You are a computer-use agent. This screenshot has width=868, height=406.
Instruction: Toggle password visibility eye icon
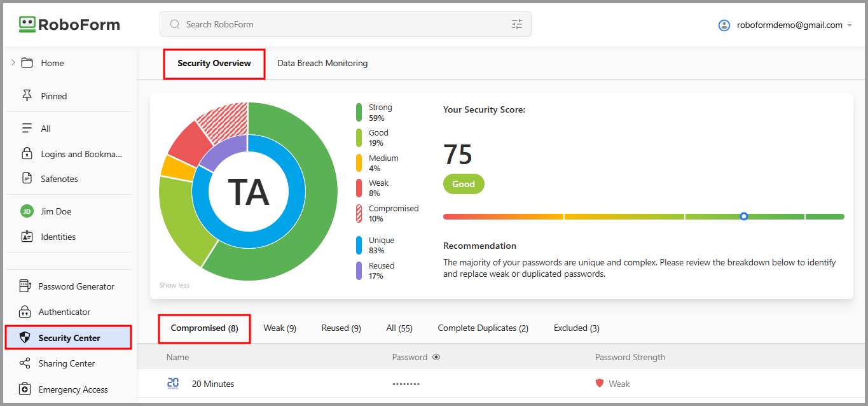click(436, 357)
